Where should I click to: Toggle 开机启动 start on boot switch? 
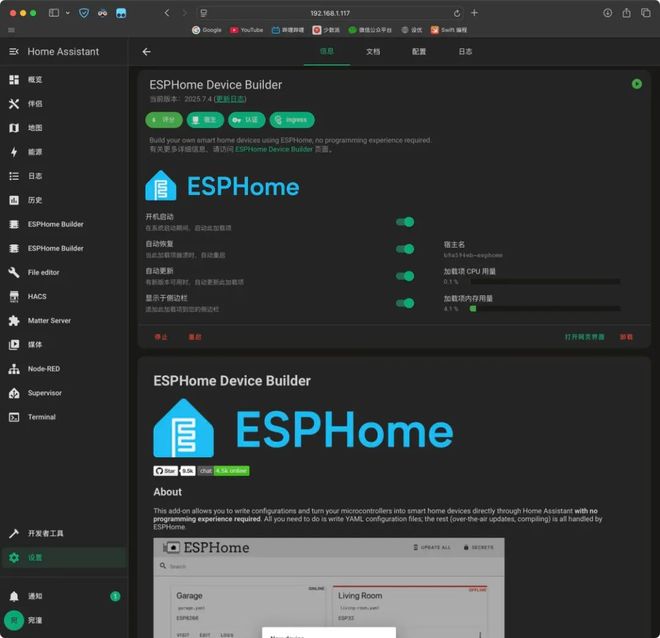pyautogui.click(x=405, y=222)
